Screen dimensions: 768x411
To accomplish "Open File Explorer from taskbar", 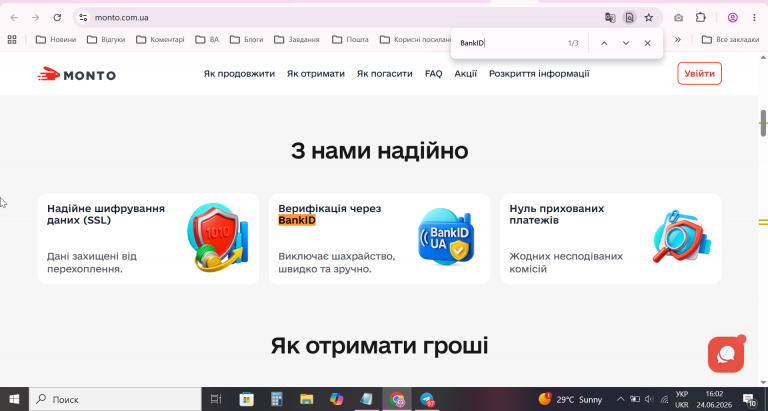I will (x=307, y=399).
